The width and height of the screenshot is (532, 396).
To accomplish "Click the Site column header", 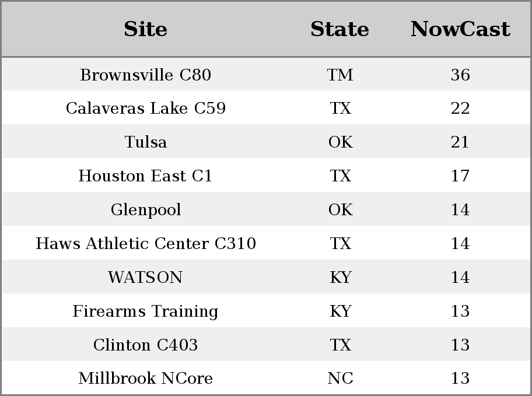I will click(x=146, y=29).
